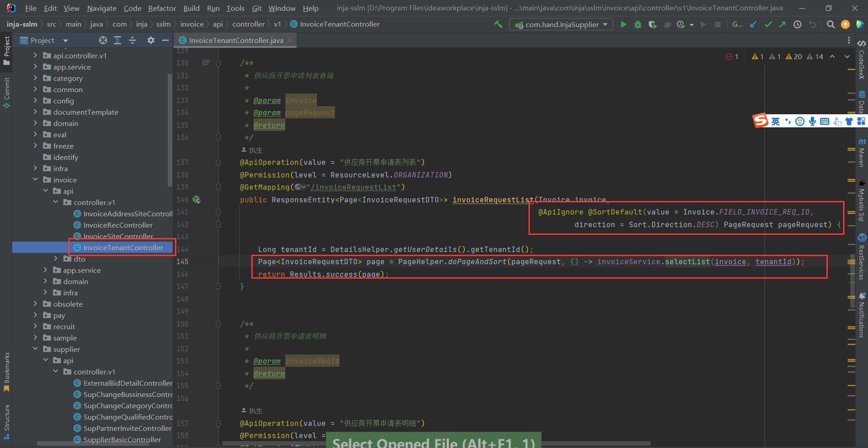868x448 pixels.
Task: Toggle the CodeGeeX tool window
Action: point(862,60)
